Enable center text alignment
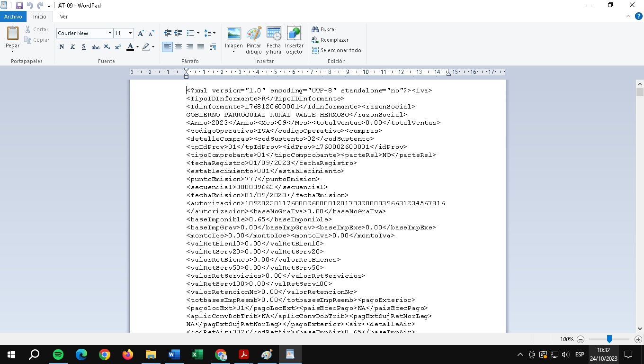The image size is (644, 364). click(179, 47)
